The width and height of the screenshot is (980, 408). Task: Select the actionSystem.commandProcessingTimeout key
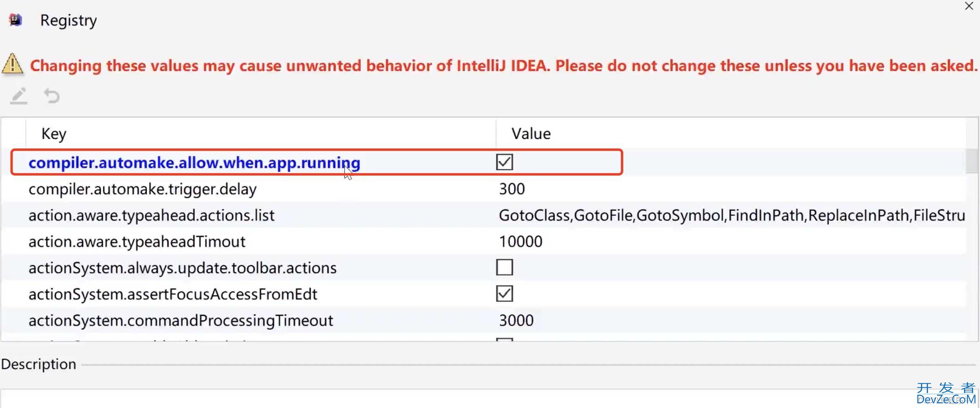tap(181, 321)
